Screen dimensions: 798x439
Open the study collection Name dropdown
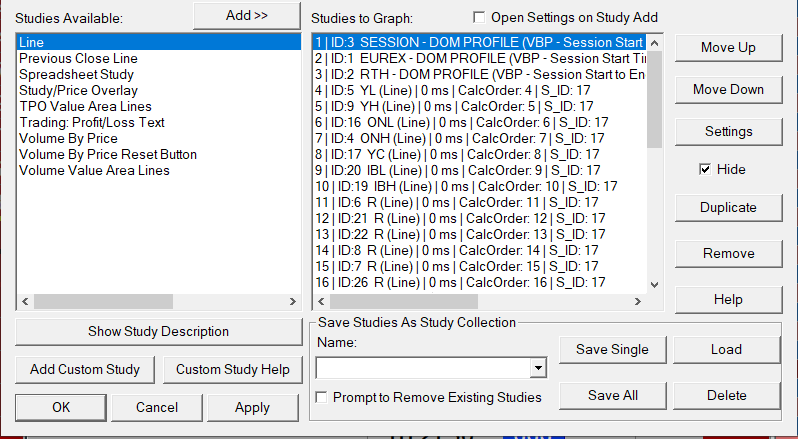(539, 369)
